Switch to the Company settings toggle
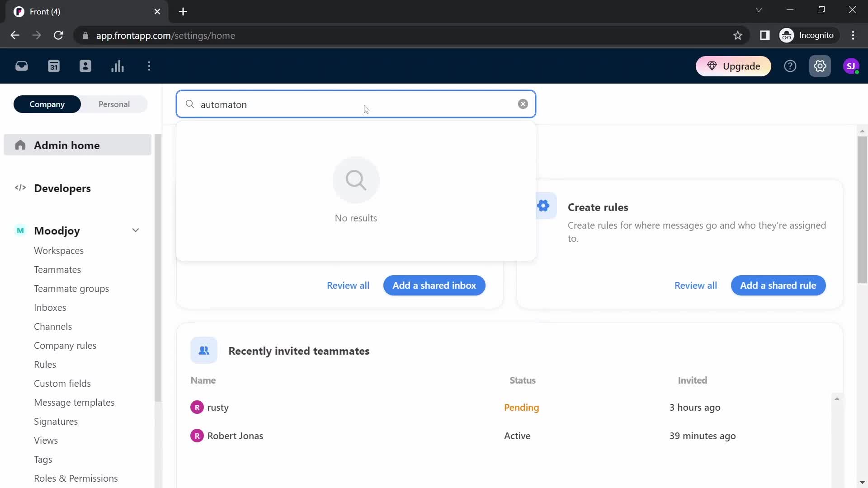 47,104
